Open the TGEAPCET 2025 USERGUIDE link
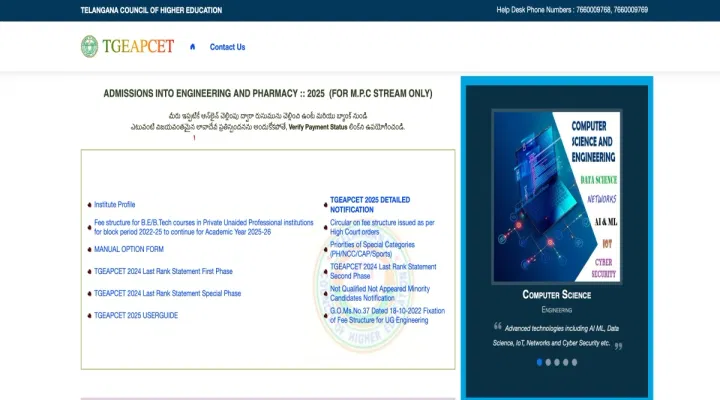 click(x=136, y=315)
